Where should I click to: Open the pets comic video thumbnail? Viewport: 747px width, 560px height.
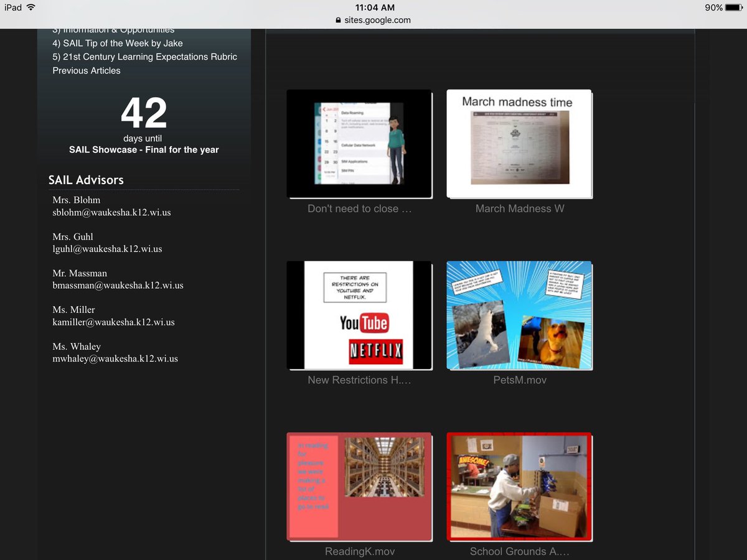[519, 315]
